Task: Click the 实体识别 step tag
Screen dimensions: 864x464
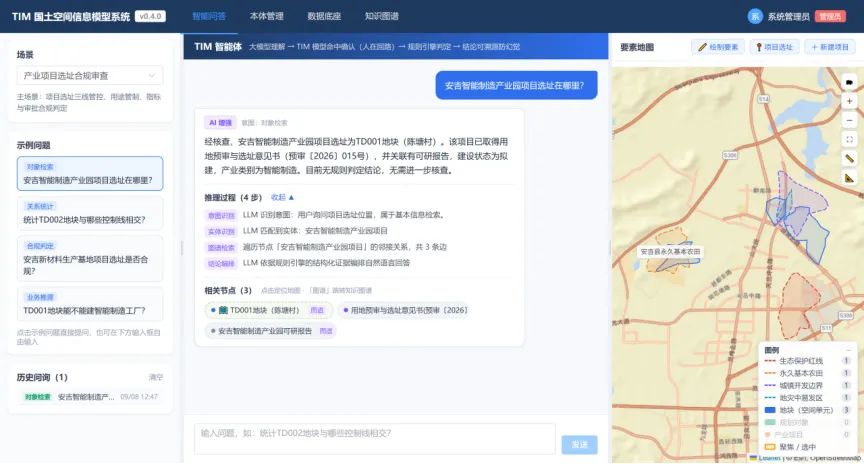Action: coord(222,231)
